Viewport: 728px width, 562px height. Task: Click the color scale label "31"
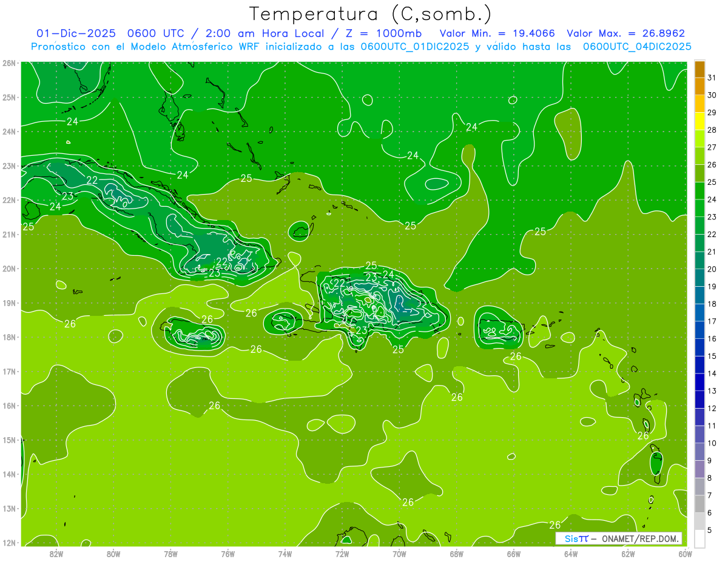point(712,77)
